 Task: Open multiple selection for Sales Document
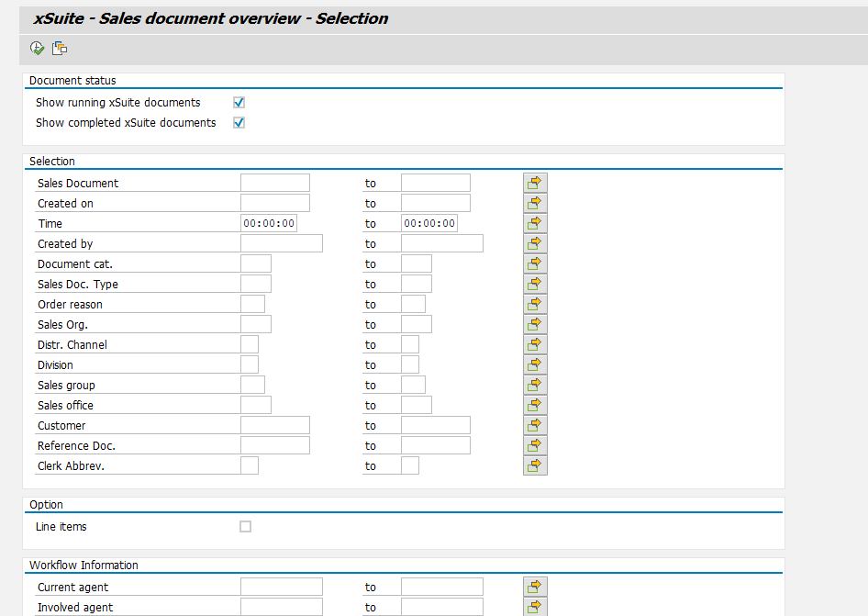click(x=535, y=182)
